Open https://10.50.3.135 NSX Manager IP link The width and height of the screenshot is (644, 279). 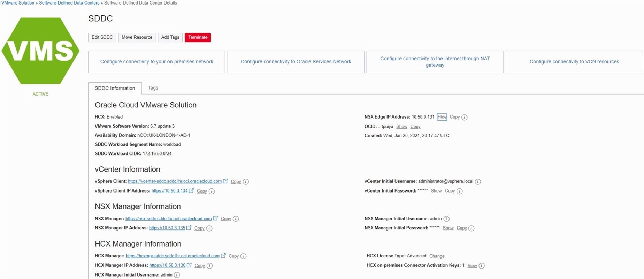(x=167, y=228)
